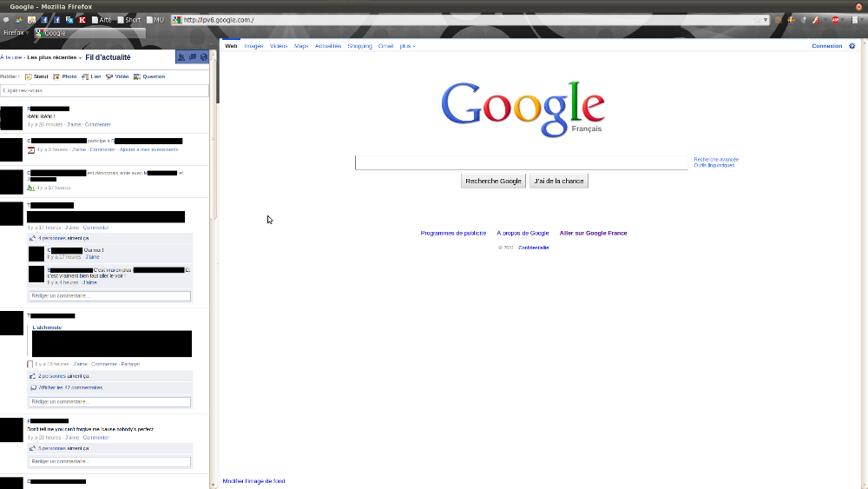Screen dimensions: 868x489
Task: Click the 'À la une' feed link
Action: pos(11,57)
